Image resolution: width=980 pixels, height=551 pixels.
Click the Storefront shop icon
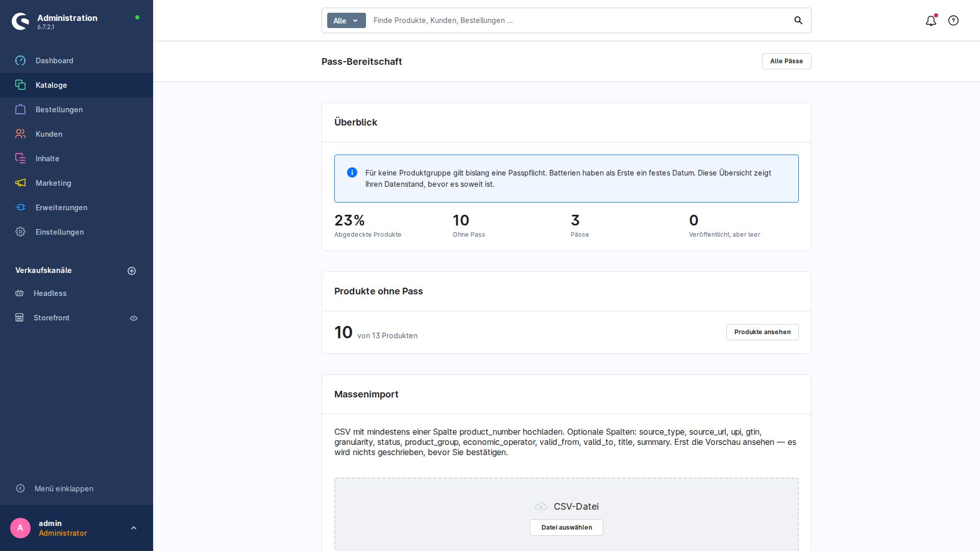(x=19, y=317)
